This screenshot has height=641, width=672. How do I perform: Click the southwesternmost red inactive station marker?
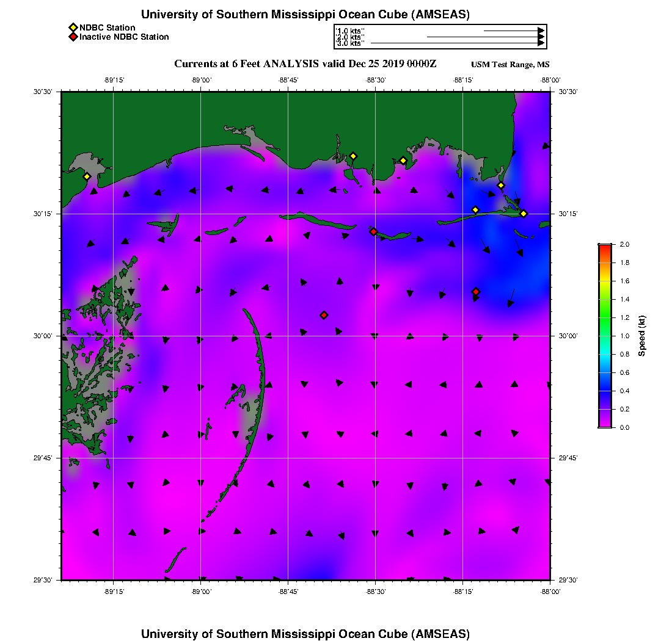(324, 315)
